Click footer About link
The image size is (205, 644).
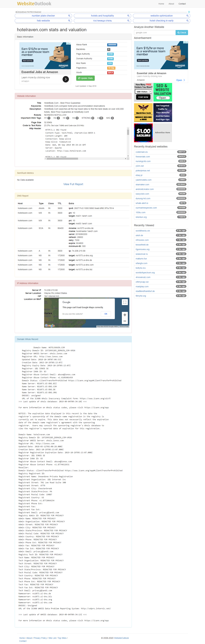pyautogui.click(x=29, y=638)
